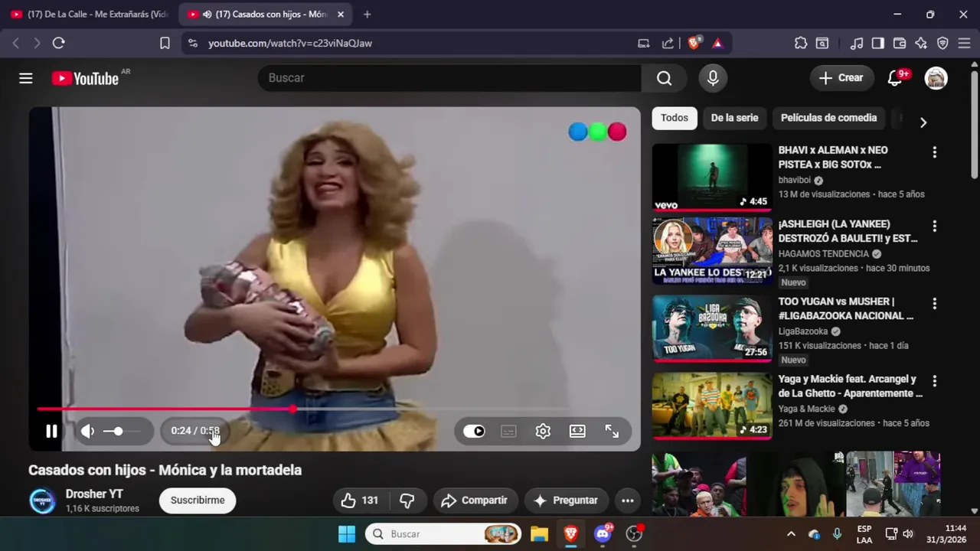Open the Crear create button

(841, 78)
